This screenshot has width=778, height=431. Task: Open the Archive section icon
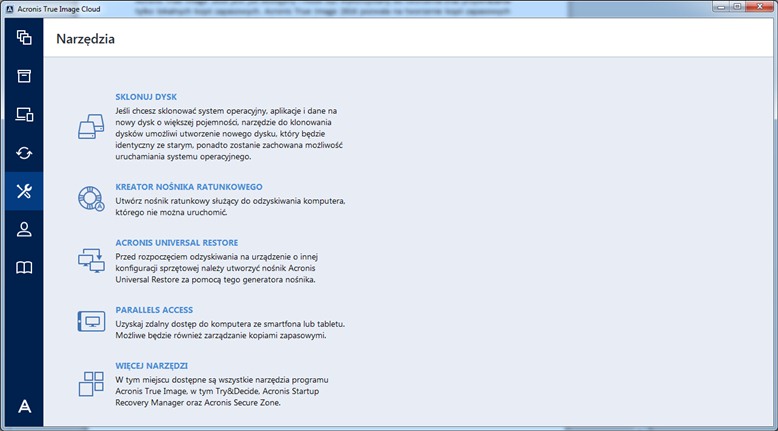[x=24, y=76]
